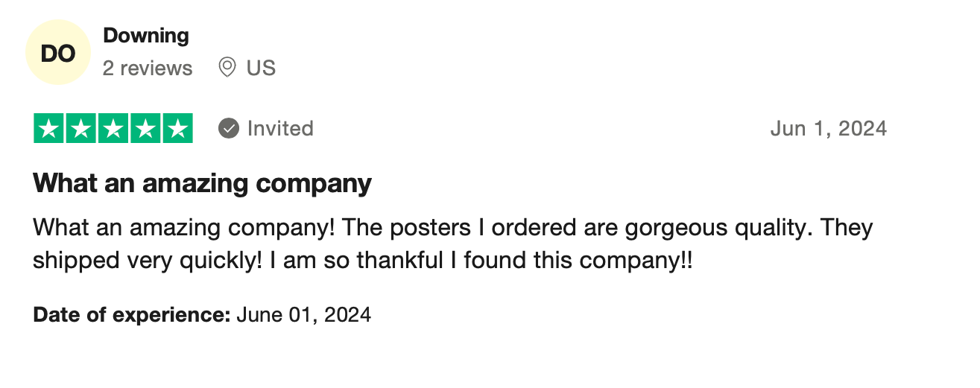Click the second green rating star

[81, 129]
